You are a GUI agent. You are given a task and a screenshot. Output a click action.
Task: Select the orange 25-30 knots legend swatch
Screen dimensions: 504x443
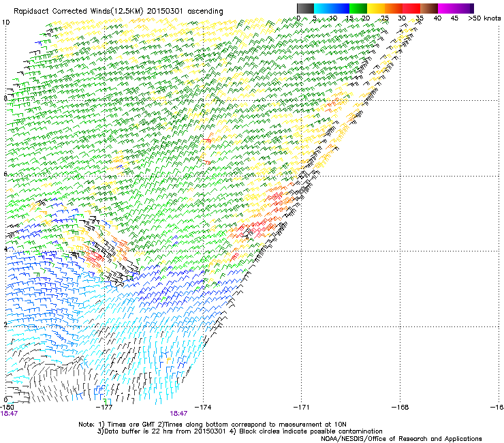click(394, 8)
